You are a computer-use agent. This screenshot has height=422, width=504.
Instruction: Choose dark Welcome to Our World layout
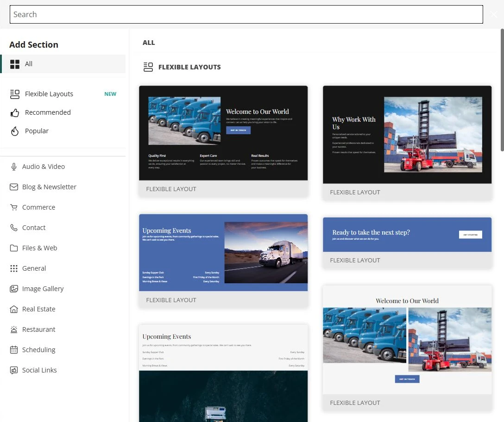(223, 141)
